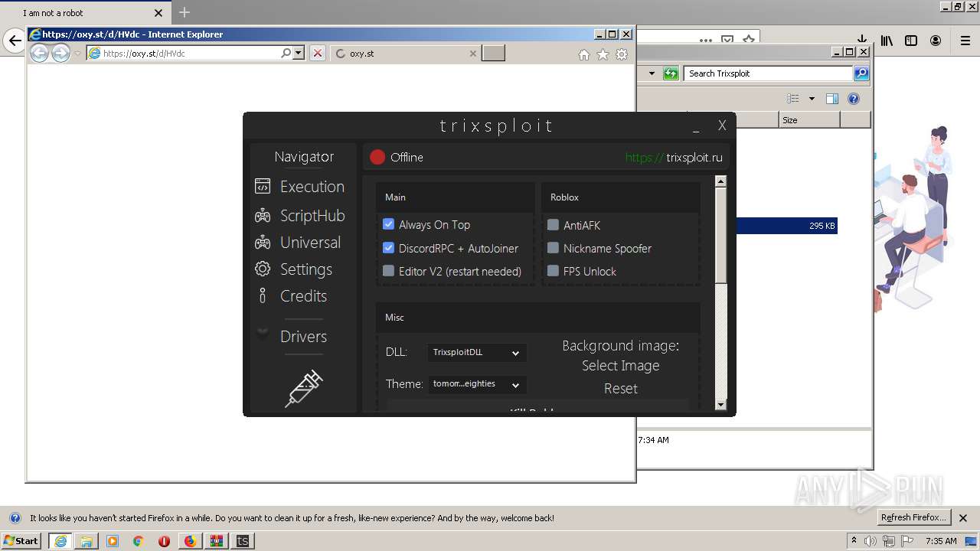Uncheck Always On Top
Viewport: 980px width, 551px height.
388,224
